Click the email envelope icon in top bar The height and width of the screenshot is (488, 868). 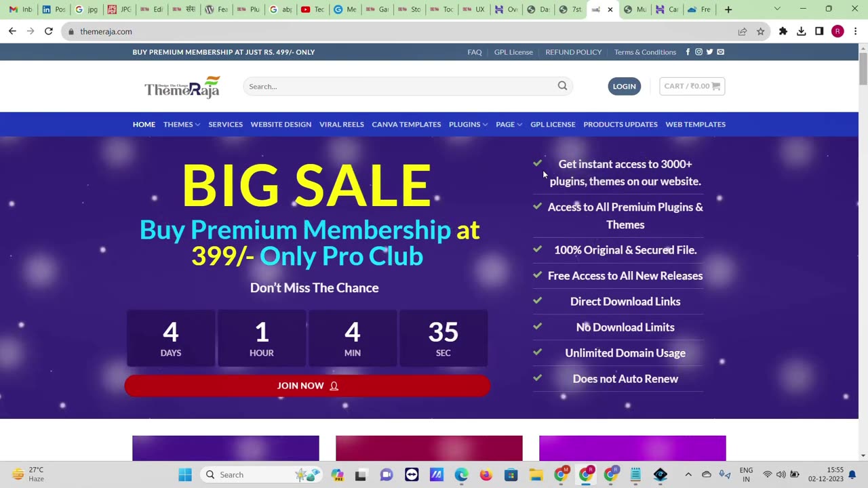coord(720,52)
